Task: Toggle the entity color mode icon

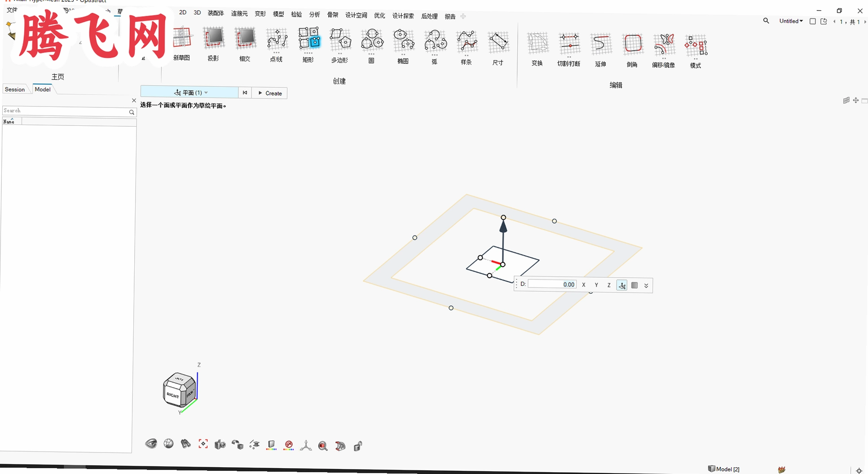Action: pyautogui.click(x=271, y=445)
